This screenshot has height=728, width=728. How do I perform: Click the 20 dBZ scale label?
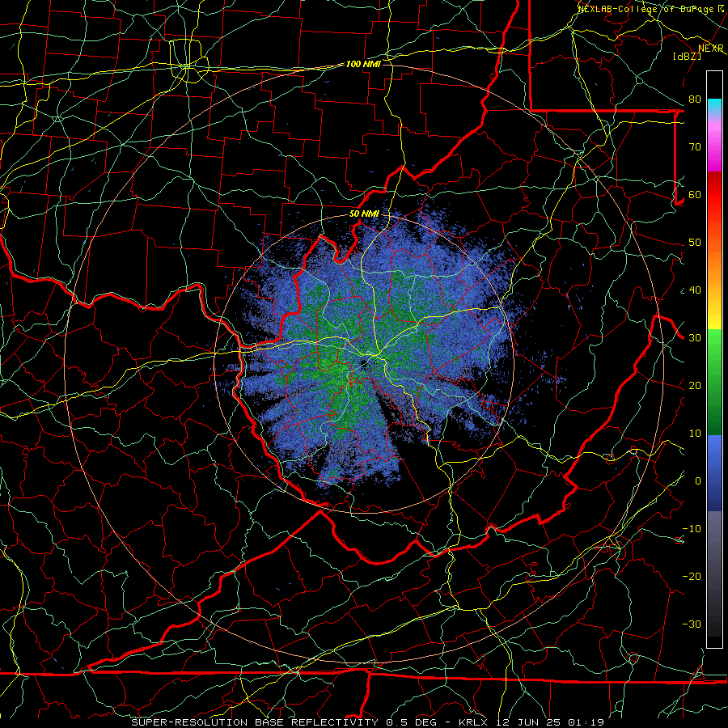(695, 386)
